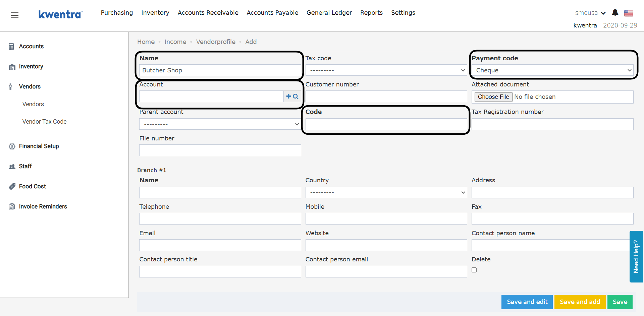Click the Invoice Reminders document icon

[x=12, y=207]
